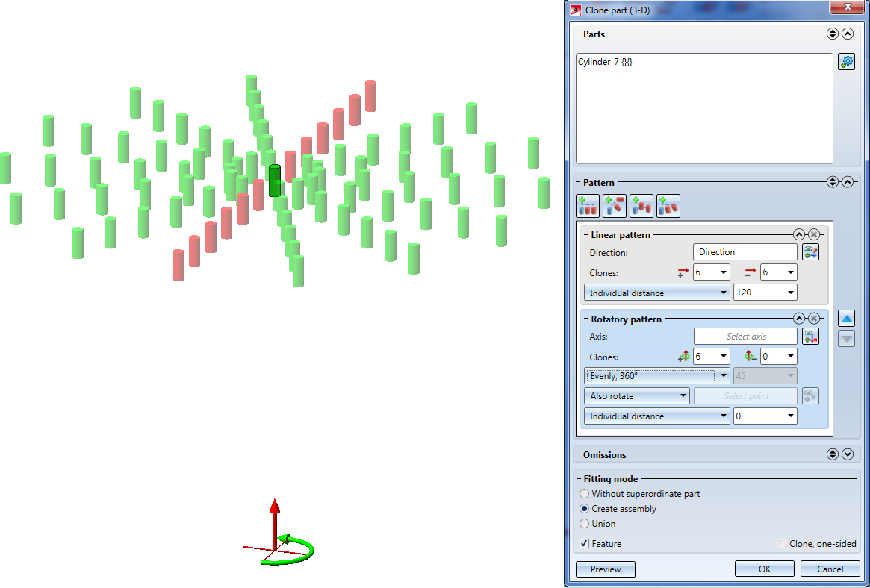The image size is (870, 588).
Task: Open the 120 distance value dropdown
Action: pos(791,293)
